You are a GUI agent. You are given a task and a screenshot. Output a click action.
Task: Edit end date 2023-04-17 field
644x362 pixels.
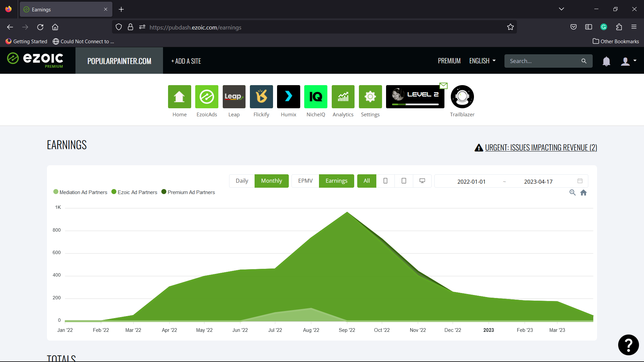pos(538,181)
